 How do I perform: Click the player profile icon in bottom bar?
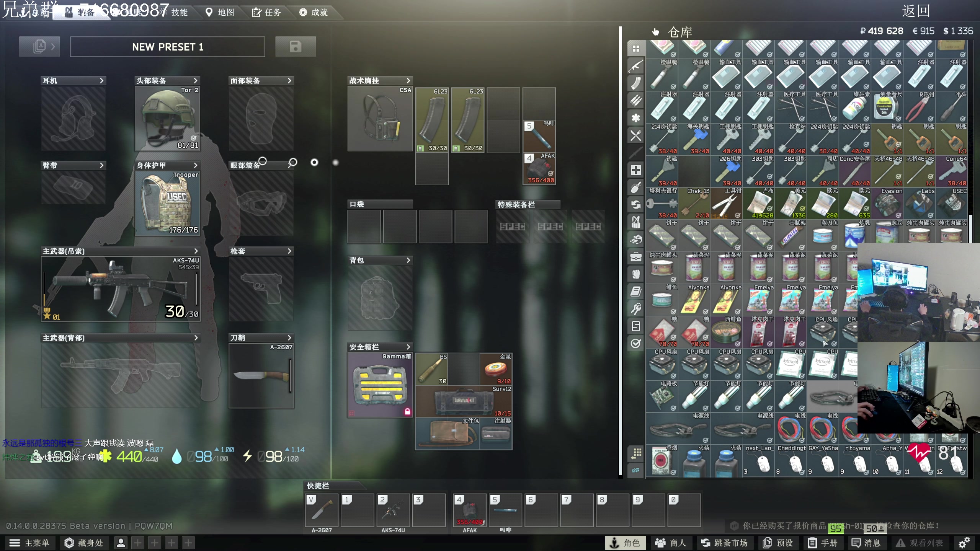[x=121, y=543]
